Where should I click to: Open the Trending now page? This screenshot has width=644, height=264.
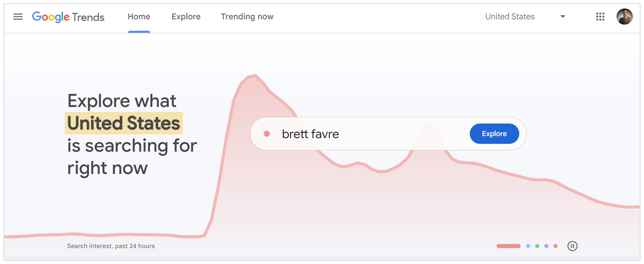point(247,17)
